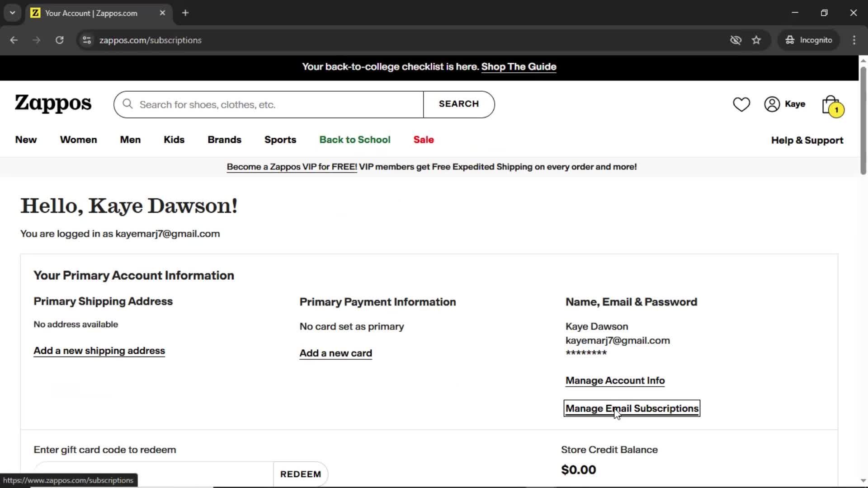The height and width of the screenshot is (488, 868).
Task: Open the New menu
Action: tap(26, 140)
